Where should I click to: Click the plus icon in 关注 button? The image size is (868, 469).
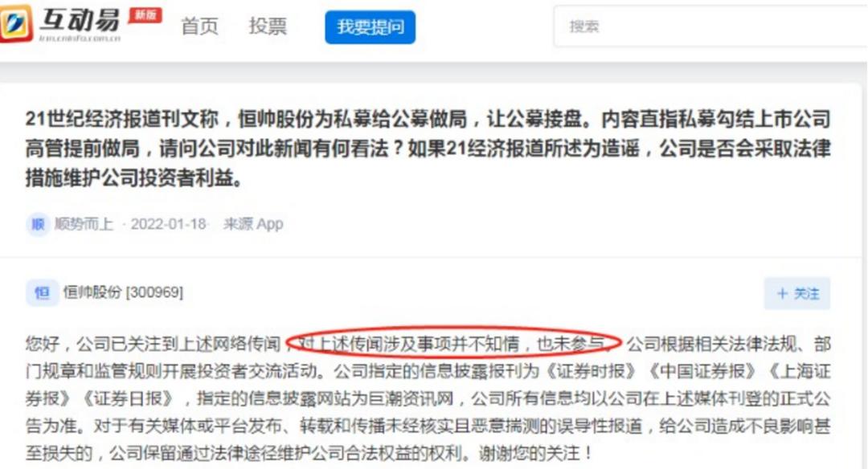(x=782, y=293)
